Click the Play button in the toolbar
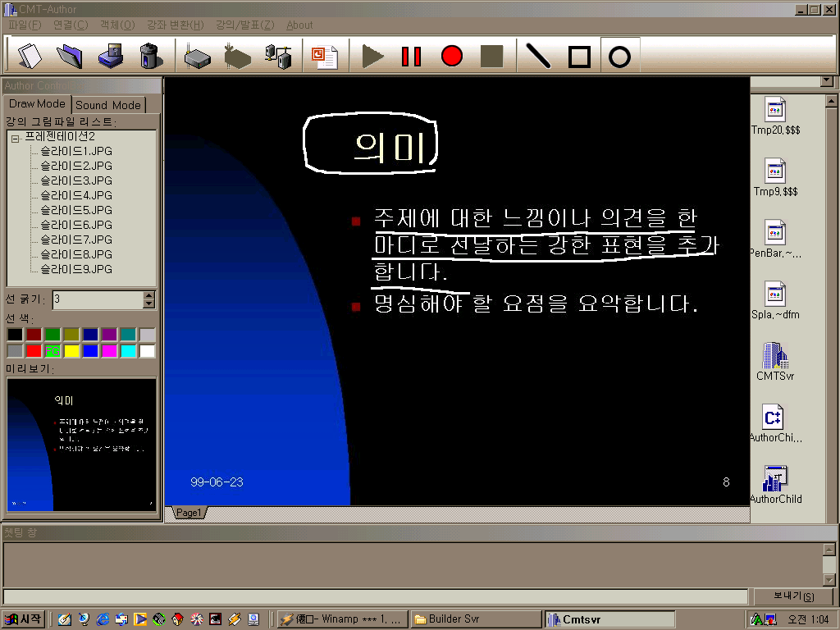 (373, 56)
